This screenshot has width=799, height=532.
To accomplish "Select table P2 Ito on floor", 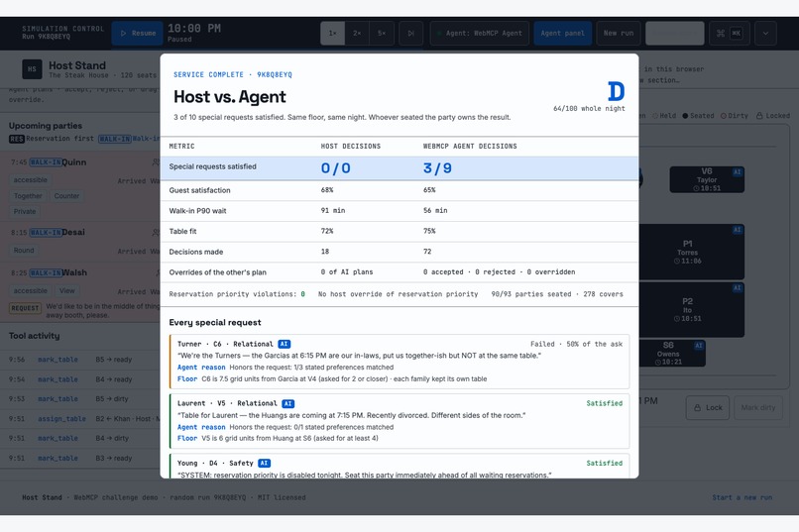I will [x=691, y=309].
